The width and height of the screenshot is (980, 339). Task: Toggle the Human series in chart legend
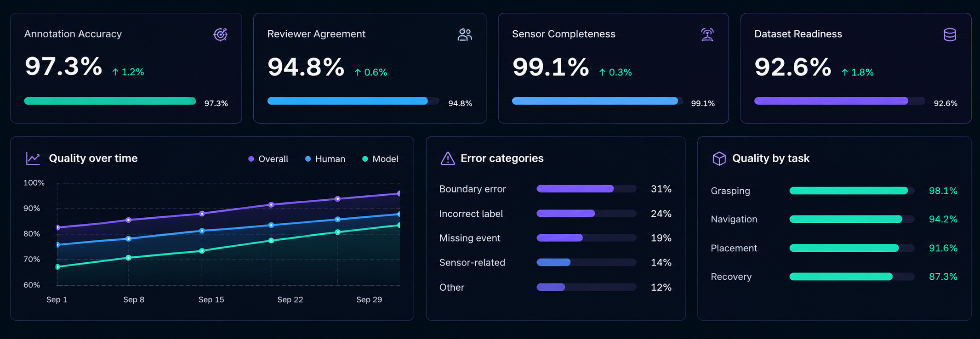click(x=325, y=159)
